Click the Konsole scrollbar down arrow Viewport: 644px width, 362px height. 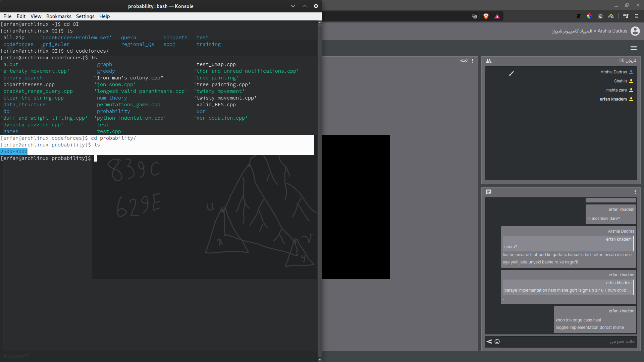tap(320, 359)
